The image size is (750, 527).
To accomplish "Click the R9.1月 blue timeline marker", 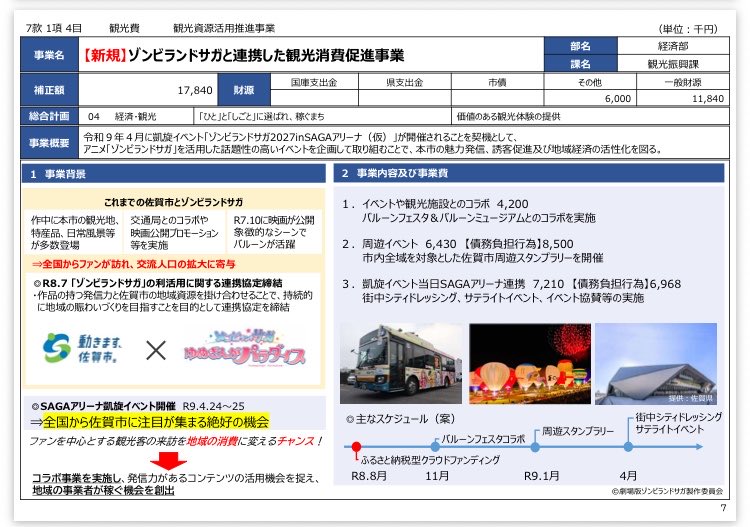I will tap(535, 447).
